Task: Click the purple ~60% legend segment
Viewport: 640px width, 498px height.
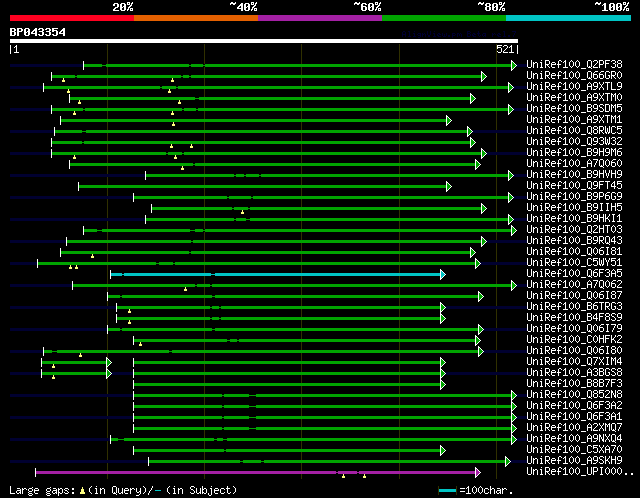Action: click(320, 18)
